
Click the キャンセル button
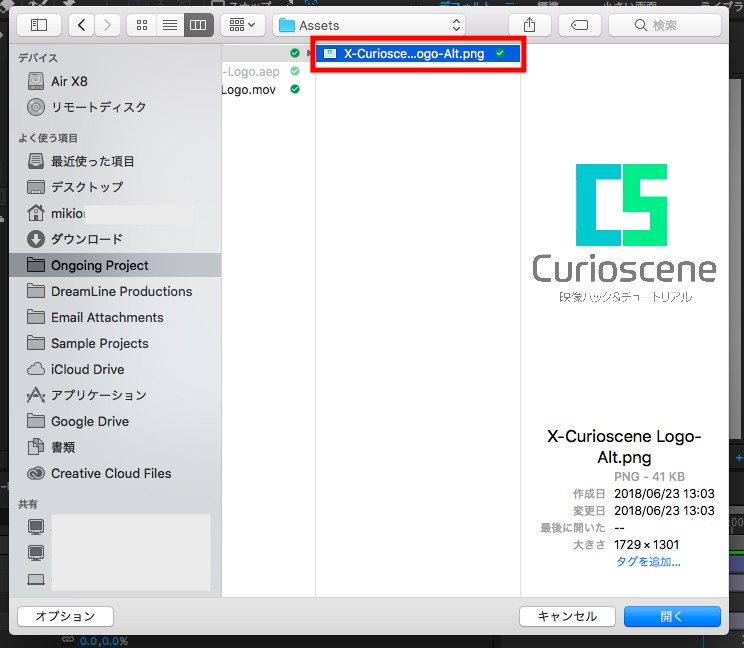pyautogui.click(x=567, y=616)
